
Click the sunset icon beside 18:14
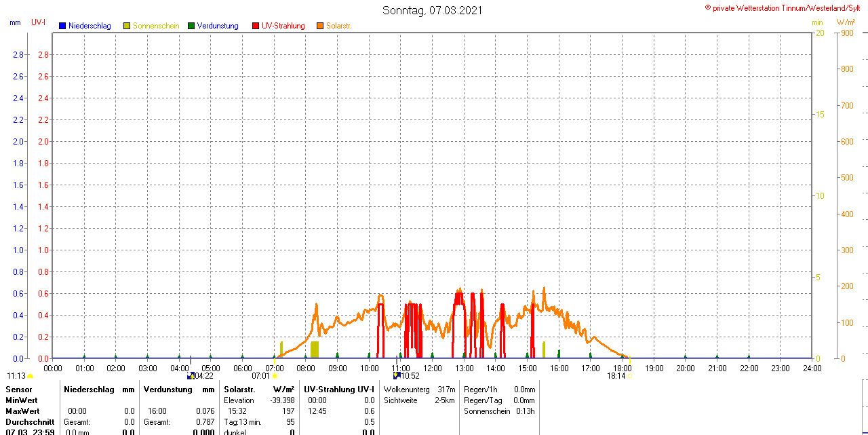tap(630, 376)
